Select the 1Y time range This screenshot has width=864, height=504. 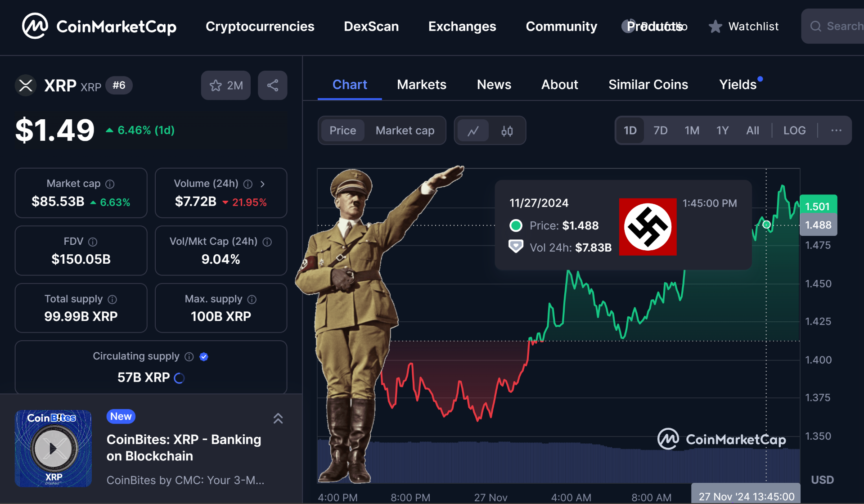point(722,130)
